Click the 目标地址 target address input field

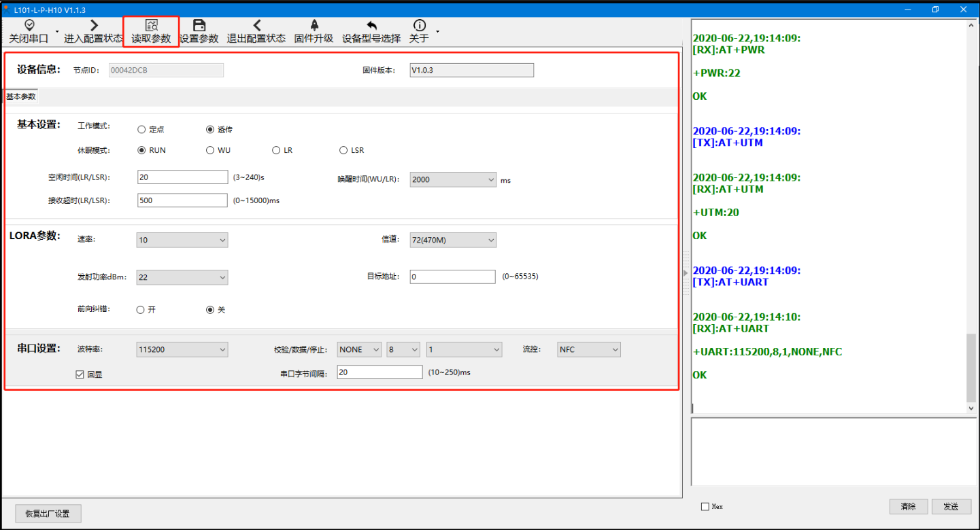tap(452, 277)
